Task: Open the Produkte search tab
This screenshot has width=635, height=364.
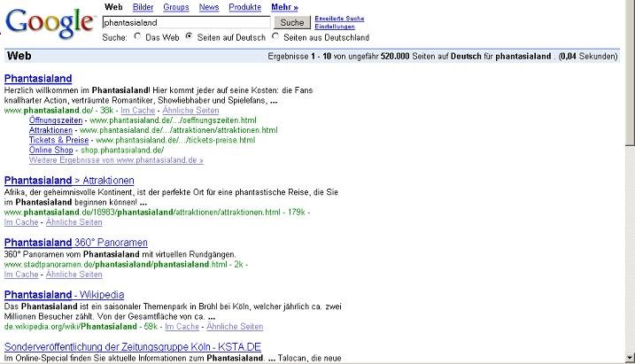Action: click(245, 7)
